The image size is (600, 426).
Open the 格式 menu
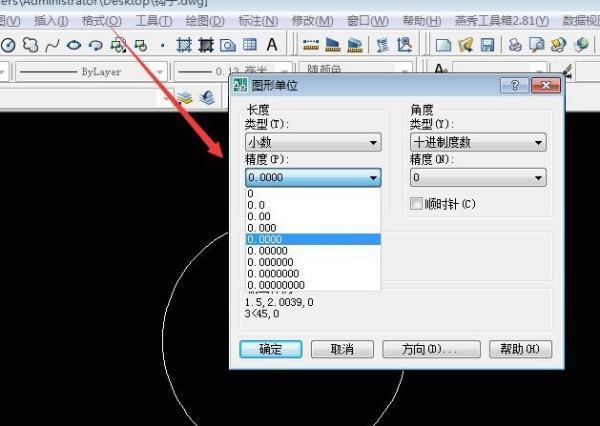click(x=101, y=20)
